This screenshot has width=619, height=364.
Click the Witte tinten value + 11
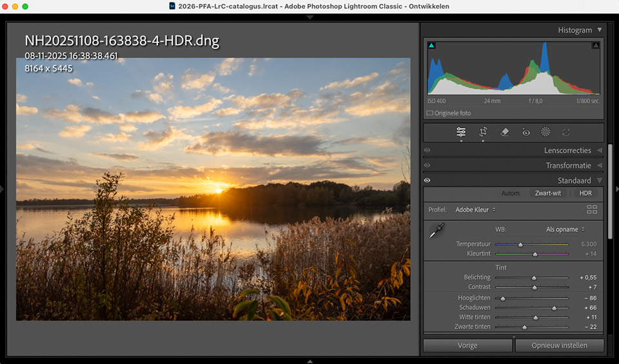click(x=591, y=317)
